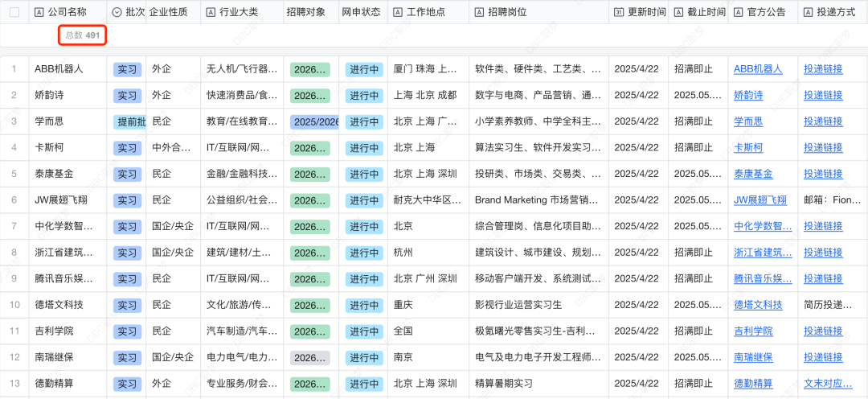Select the 2025/2026 tag in 学而思 row
The height and width of the screenshot is (399, 868).
(314, 122)
